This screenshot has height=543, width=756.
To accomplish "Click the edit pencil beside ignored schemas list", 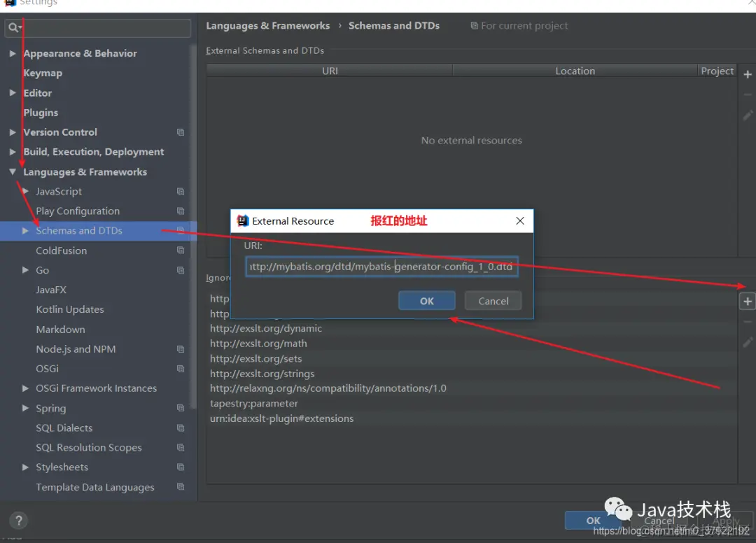I will point(748,343).
